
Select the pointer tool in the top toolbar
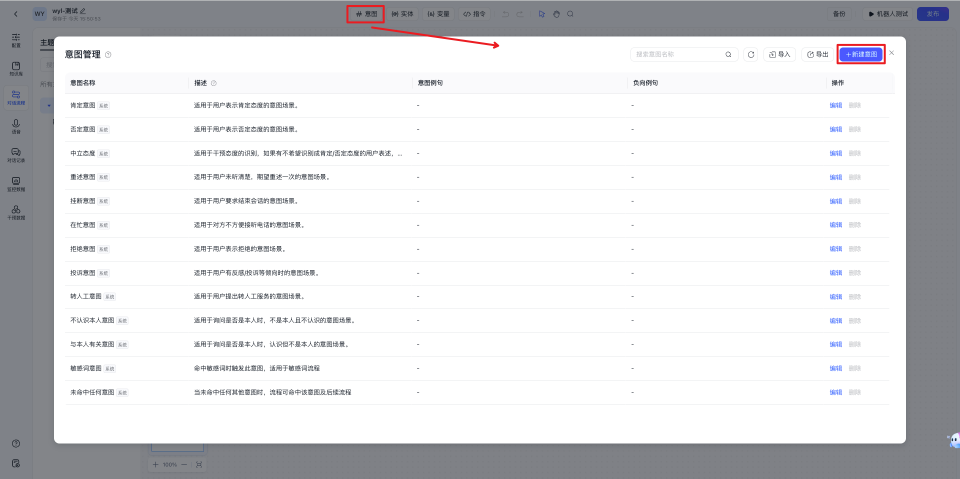point(541,14)
